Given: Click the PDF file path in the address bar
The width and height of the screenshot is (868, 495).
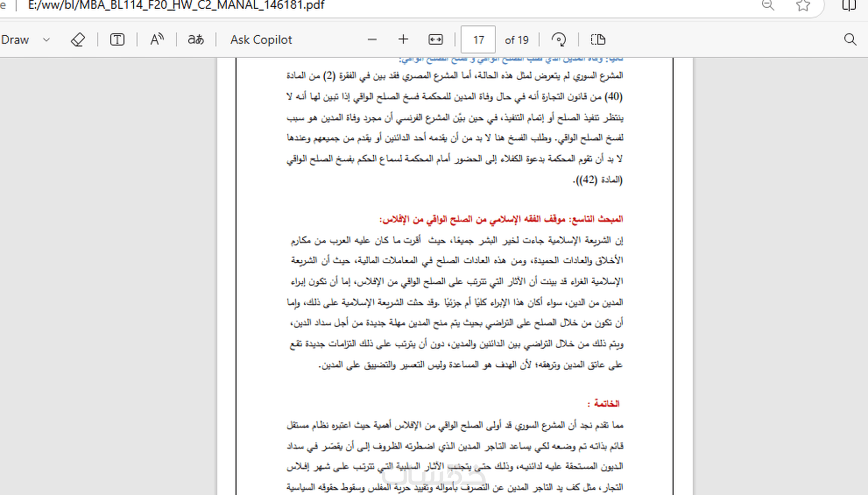Looking at the screenshot, I should tap(176, 6).
